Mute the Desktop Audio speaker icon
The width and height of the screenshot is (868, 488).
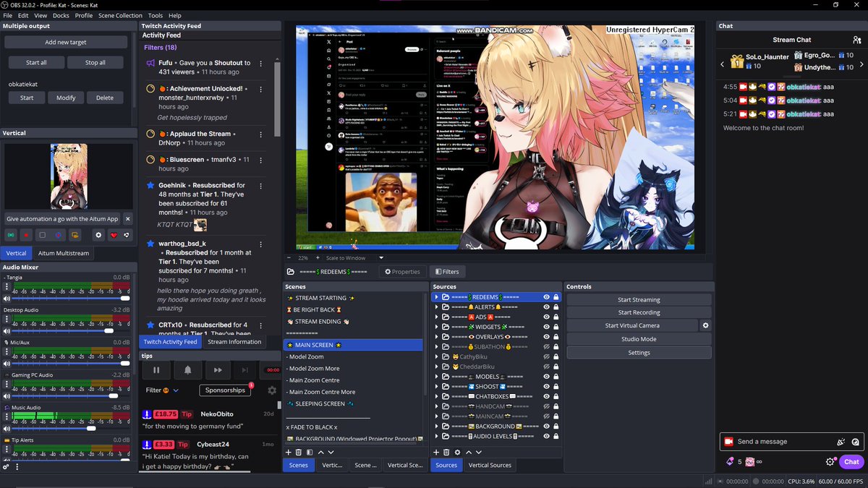coord(7,333)
